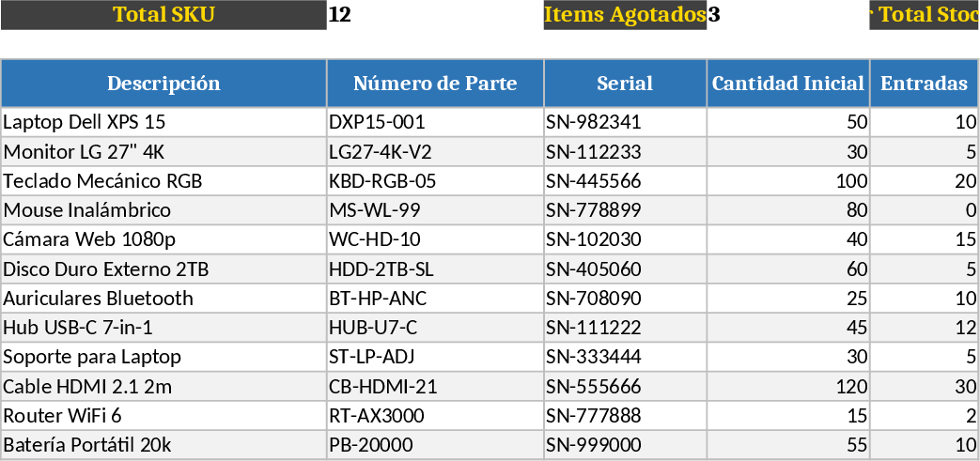Select the Total SKU label cell

(x=163, y=15)
